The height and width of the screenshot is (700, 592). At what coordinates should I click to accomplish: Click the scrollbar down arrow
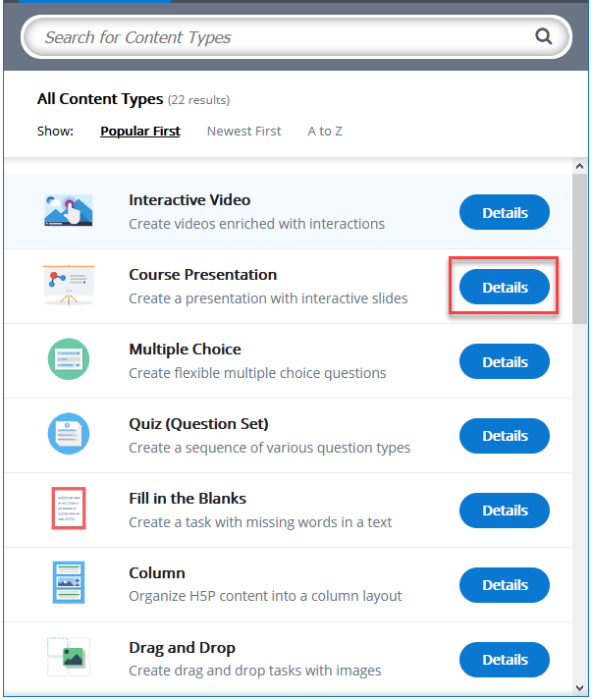coord(580,686)
